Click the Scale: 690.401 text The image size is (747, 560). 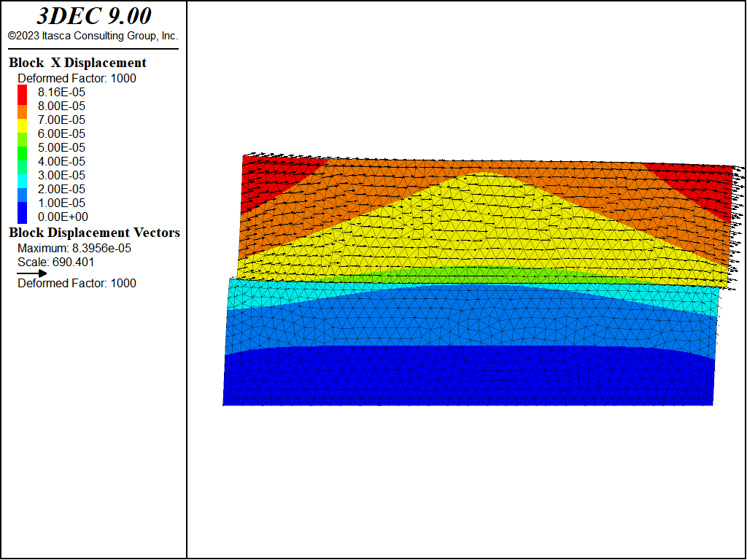[x=55, y=262]
